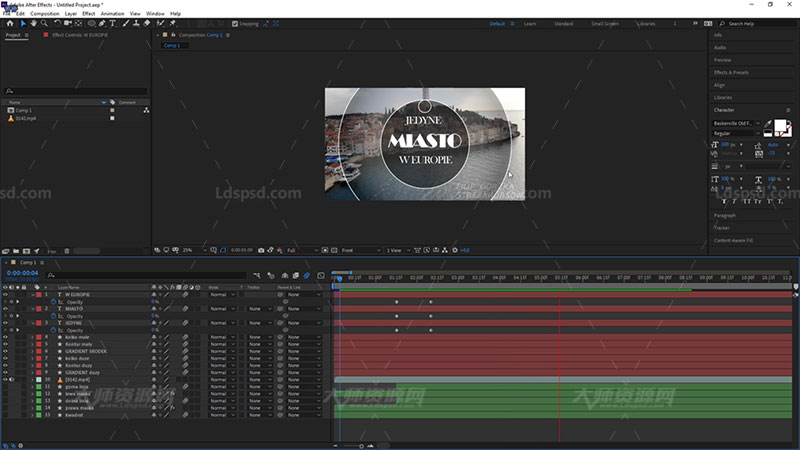The height and width of the screenshot is (450, 800).
Task: Click the delete trash icon in Project panel
Action: click(67, 251)
